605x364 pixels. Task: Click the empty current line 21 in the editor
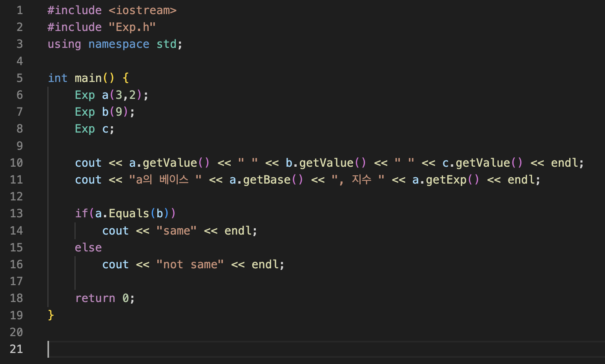326,349
